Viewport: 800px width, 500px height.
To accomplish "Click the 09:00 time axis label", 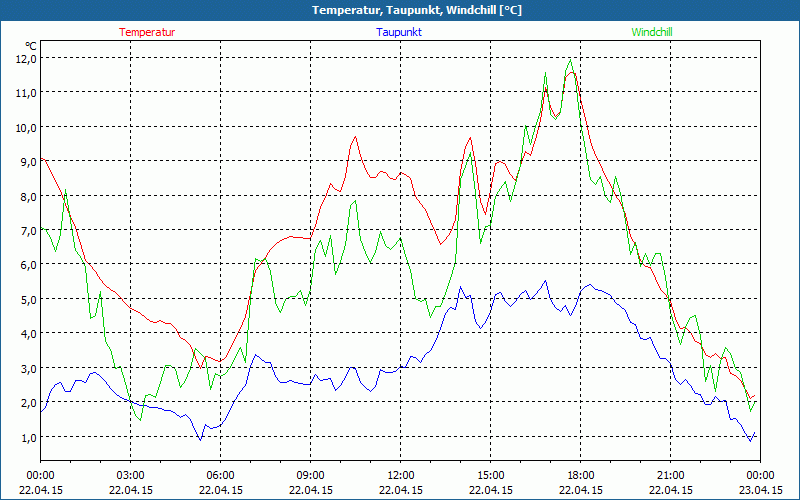I will point(310,476).
